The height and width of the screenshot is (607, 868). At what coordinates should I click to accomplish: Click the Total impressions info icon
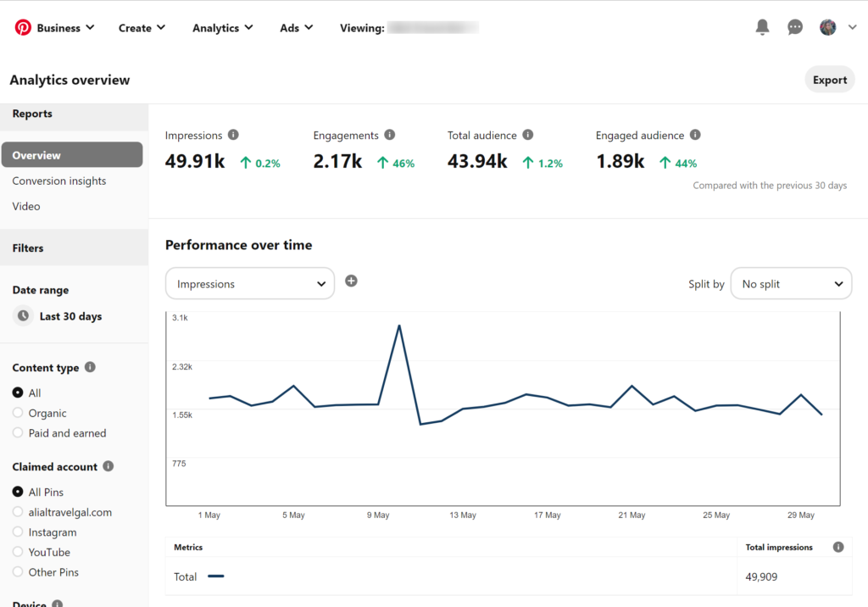click(x=838, y=547)
